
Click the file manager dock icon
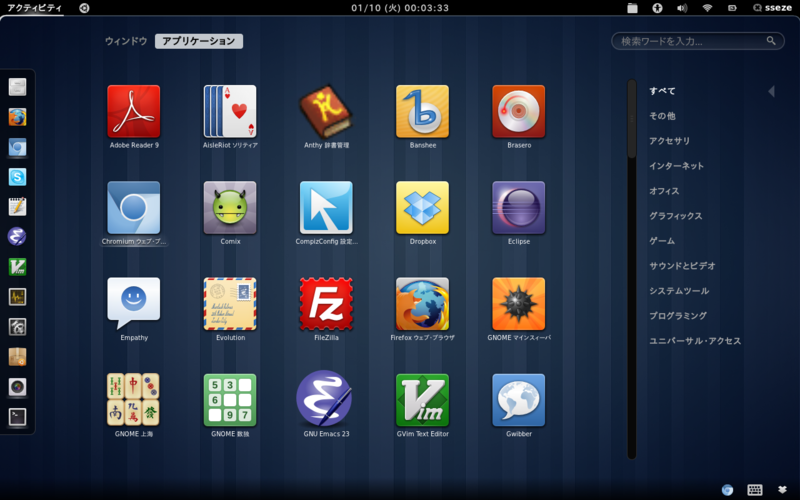pyautogui.click(x=17, y=87)
